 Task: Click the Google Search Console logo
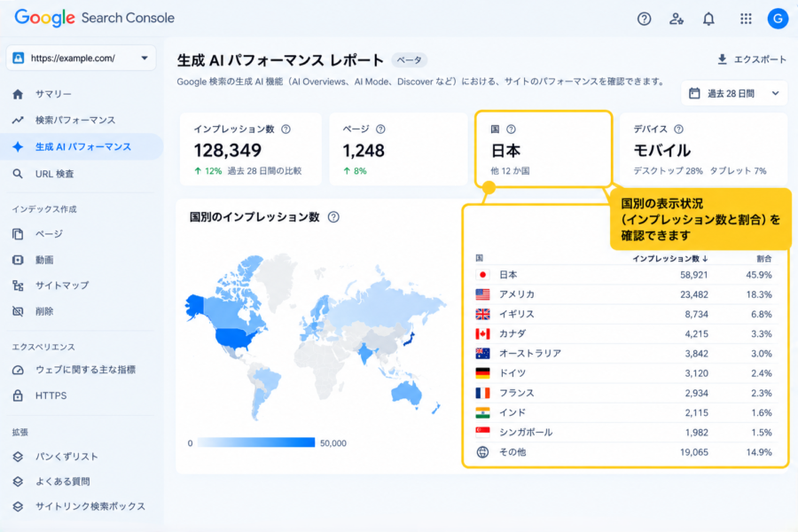95,18
